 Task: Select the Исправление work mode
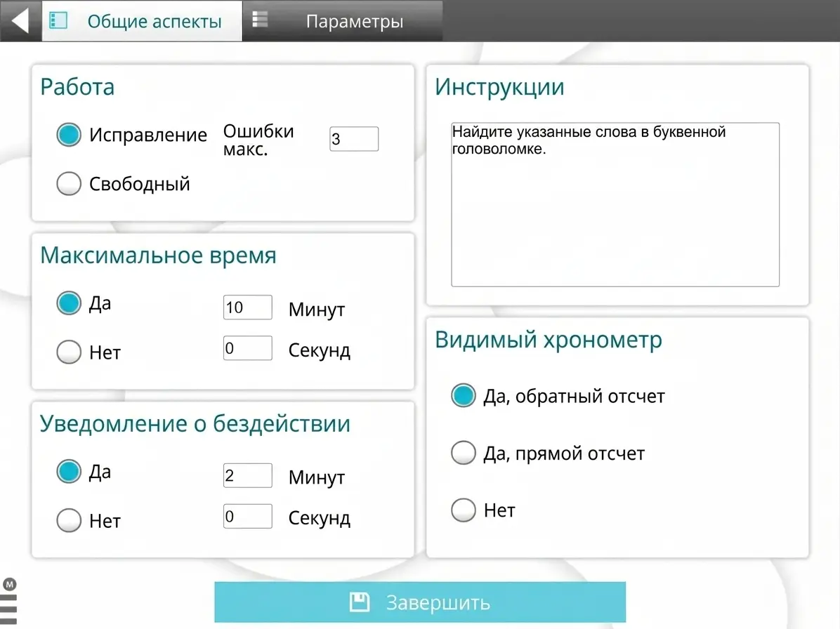click(69, 134)
